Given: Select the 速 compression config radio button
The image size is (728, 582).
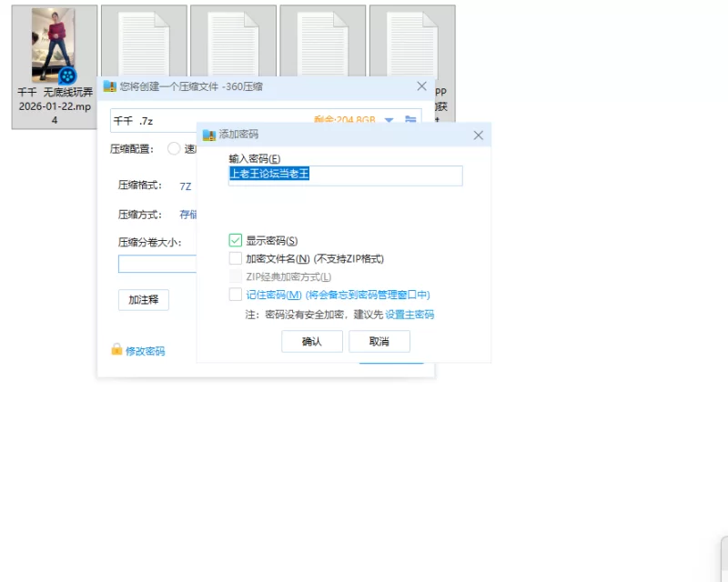Looking at the screenshot, I should click(x=174, y=148).
